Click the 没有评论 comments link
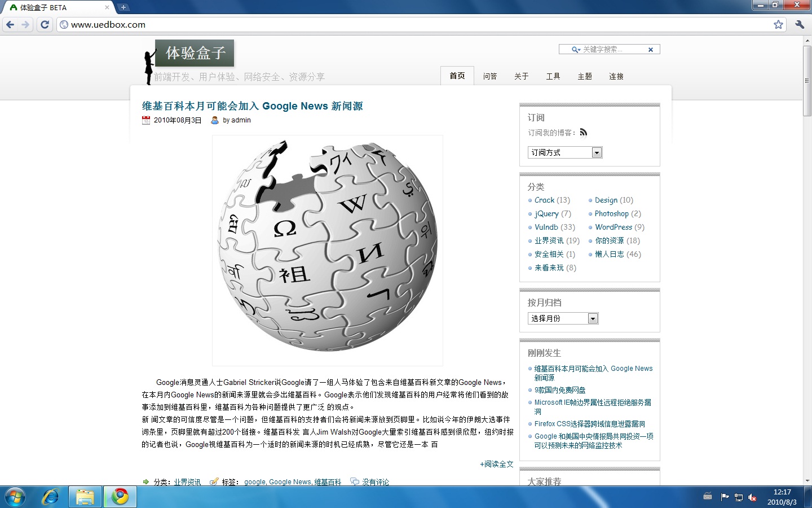Screen dimensions: 812x508 (x=376, y=482)
